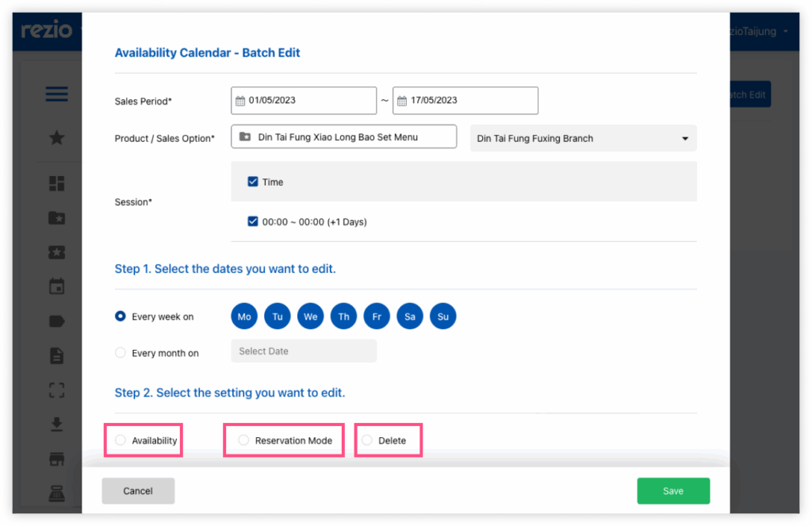
Task: Toggle the 00:00 ~ 00:00 session checkbox
Action: [x=253, y=222]
